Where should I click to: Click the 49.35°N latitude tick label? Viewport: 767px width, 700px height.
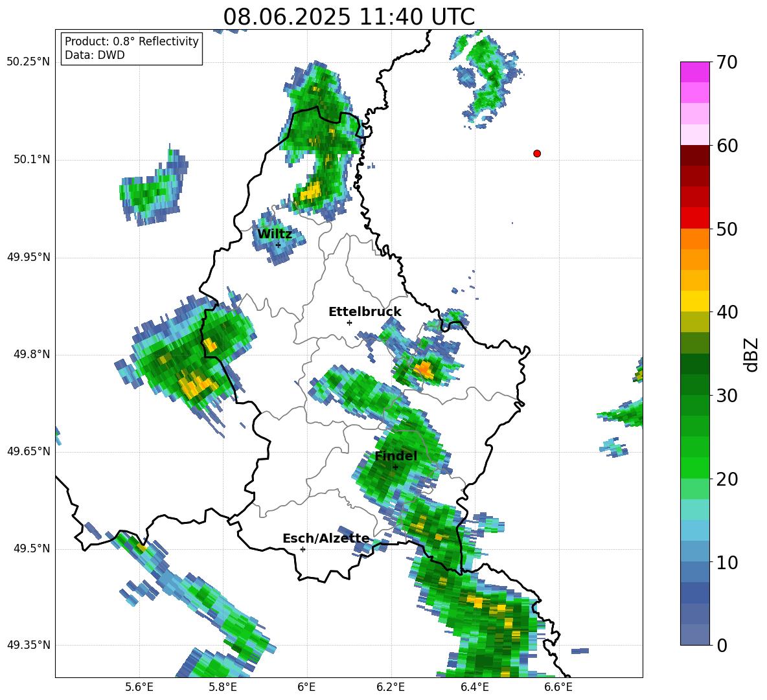pyautogui.click(x=29, y=645)
